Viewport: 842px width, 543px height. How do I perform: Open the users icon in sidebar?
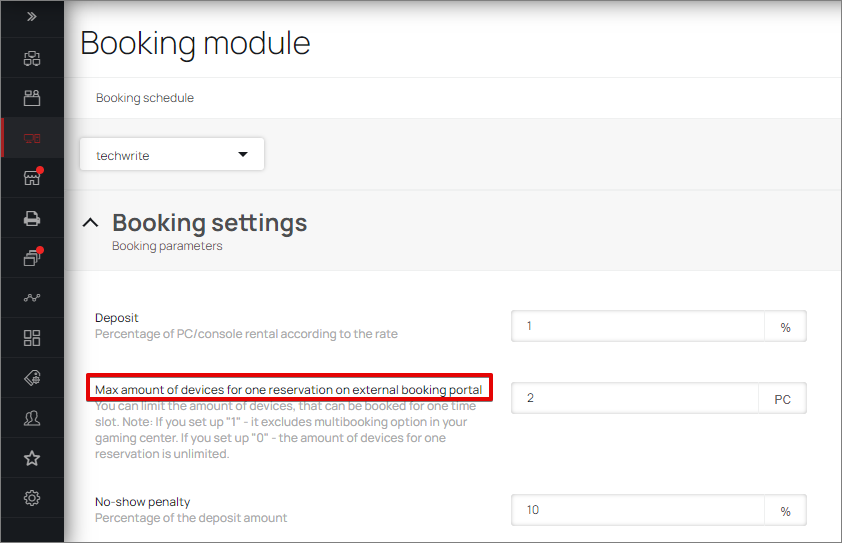32,418
